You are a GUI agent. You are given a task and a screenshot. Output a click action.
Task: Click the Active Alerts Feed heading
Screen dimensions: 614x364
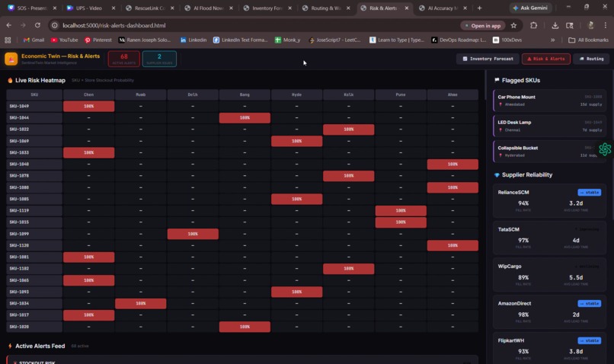pos(40,346)
